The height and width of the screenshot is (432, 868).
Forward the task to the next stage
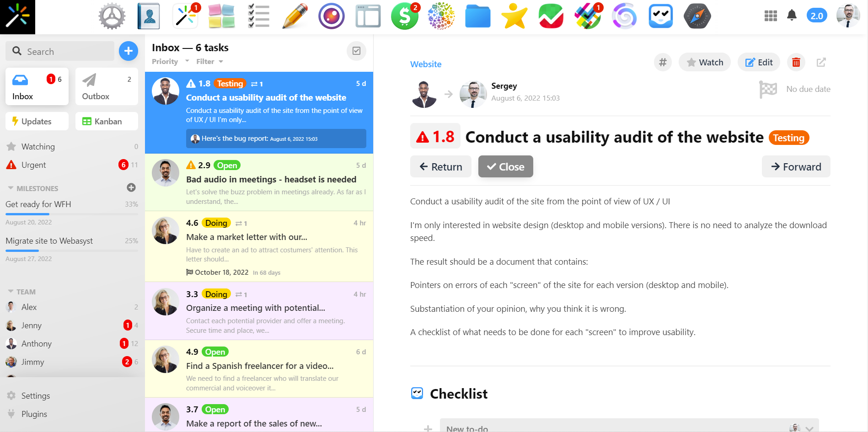click(x=796, y=166)
